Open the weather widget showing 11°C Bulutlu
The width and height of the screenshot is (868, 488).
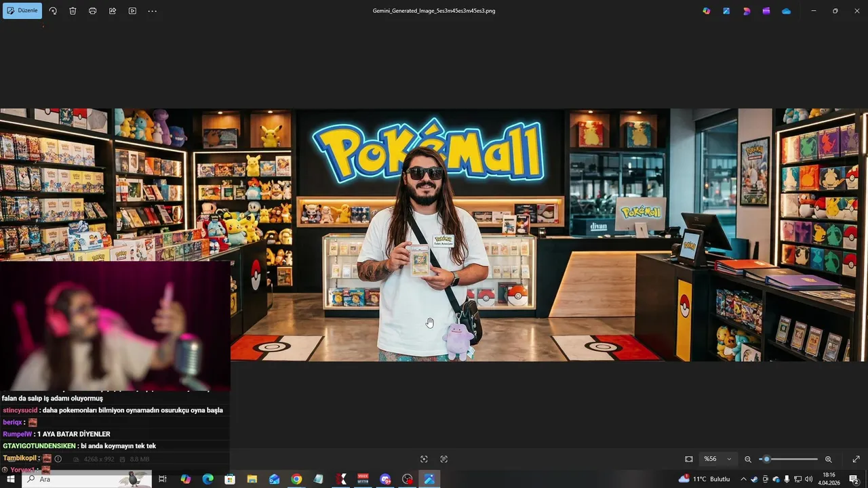704,479
